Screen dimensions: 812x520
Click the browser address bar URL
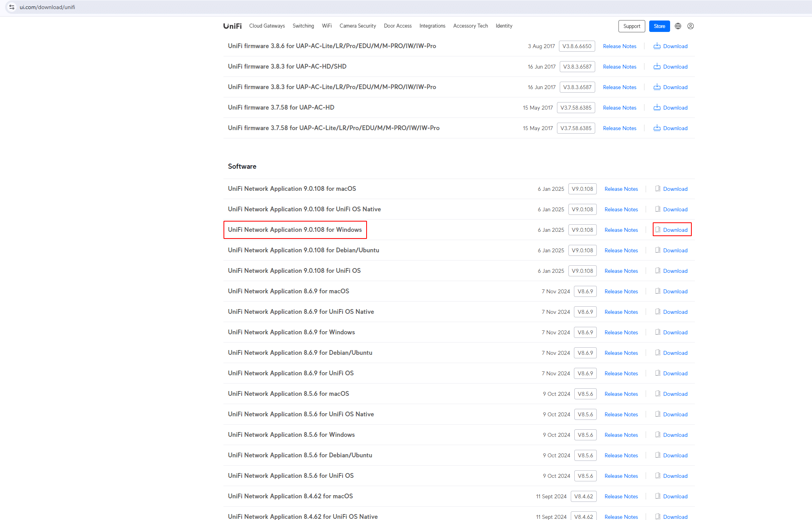(47, 7)
